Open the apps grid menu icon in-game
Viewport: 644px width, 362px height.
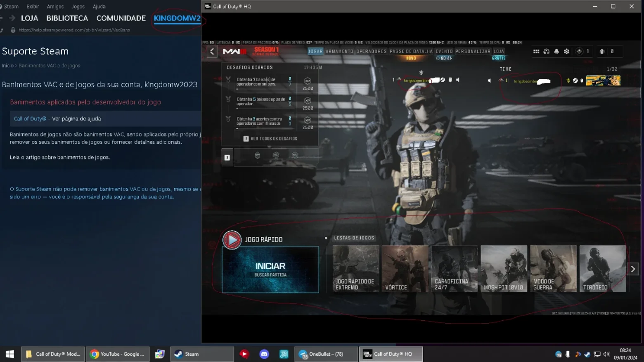536,52
